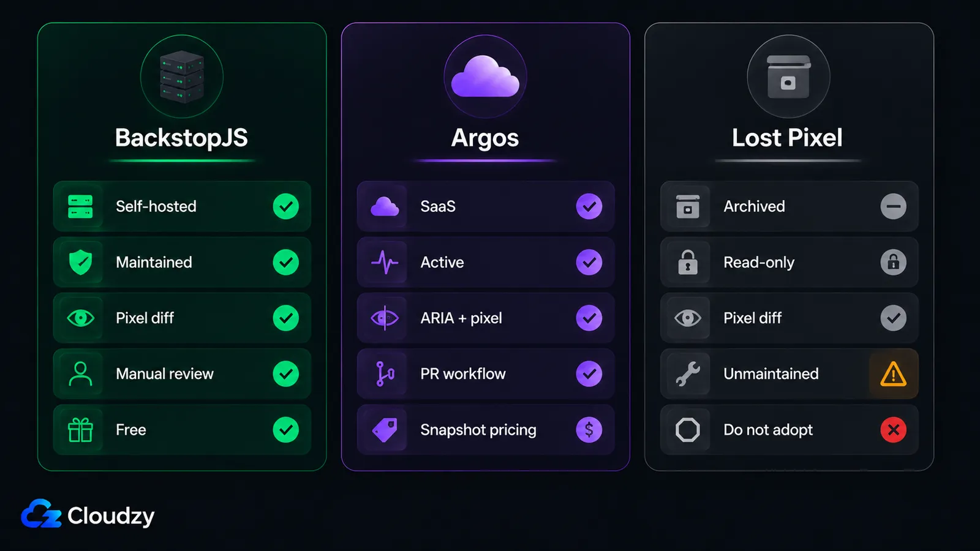Click the ARIA + pixel eye icon
The height and width of the screenshot is (551, 980).
click(385, 318)
